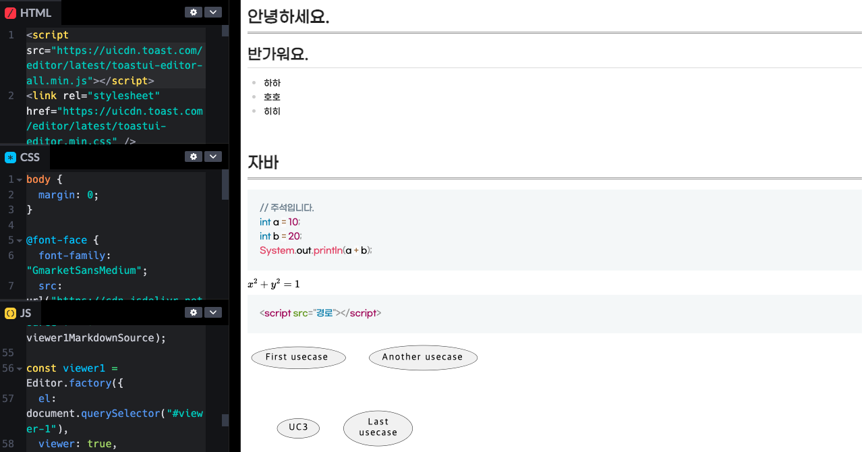Click the JS parentheses icon
Screen dimensions: 868x452
tap(10, 313)
